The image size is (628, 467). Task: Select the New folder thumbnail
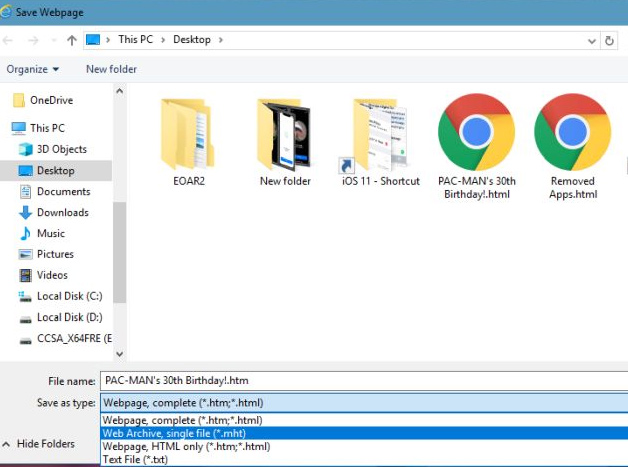point(285,135)
